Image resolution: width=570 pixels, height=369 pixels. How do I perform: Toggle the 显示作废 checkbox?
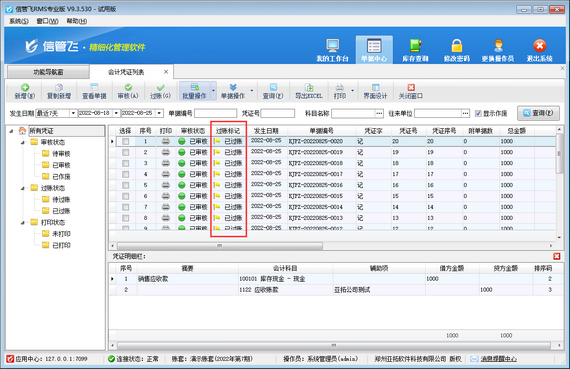point(478,113)
